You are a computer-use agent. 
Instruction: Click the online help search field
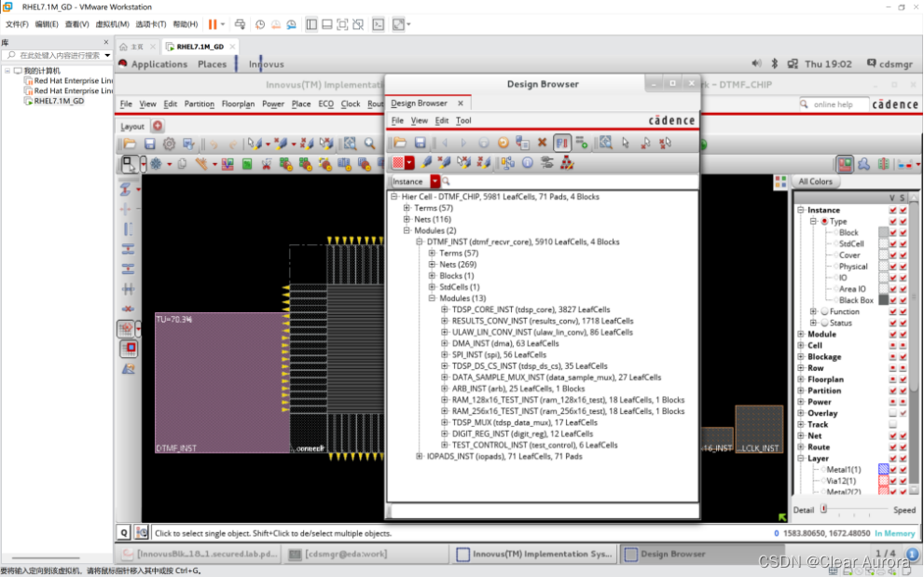coord(834,104)
